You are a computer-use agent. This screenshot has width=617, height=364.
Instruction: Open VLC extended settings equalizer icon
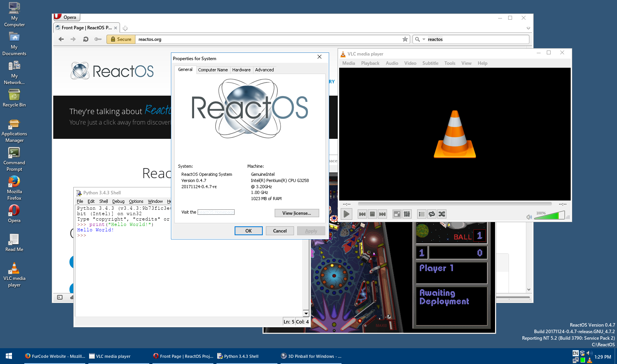[407, 214]
